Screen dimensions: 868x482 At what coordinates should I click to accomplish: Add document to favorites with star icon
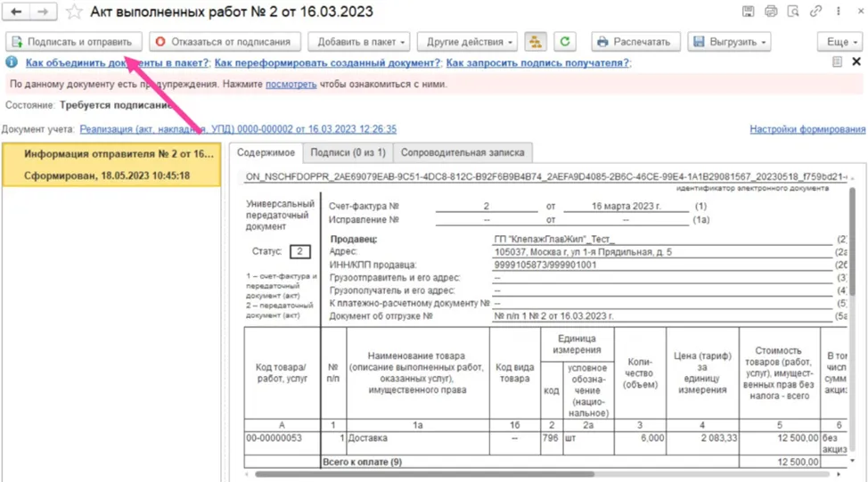pos(74,12)
